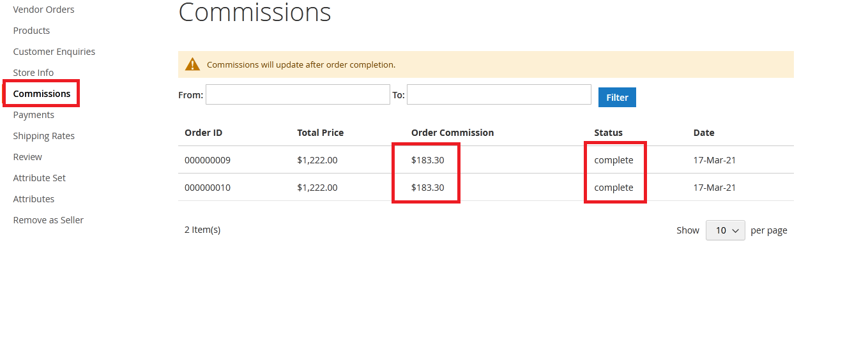The image size is (868, 356).
Task: Open Attributes sidebar item
Action: coord(33,199)
